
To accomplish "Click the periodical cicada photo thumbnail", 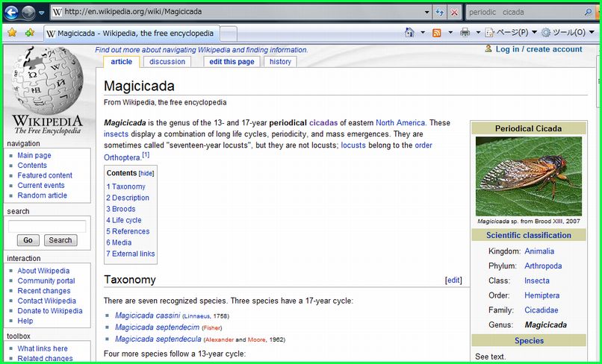I will click(x=529, y=177).
